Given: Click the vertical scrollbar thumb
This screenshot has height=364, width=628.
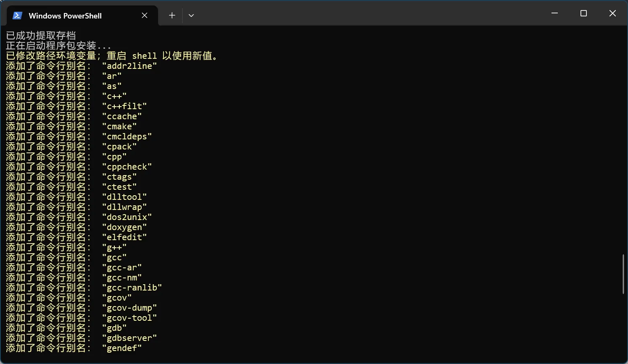Looking at the screenshot, I should coord(623,274).
